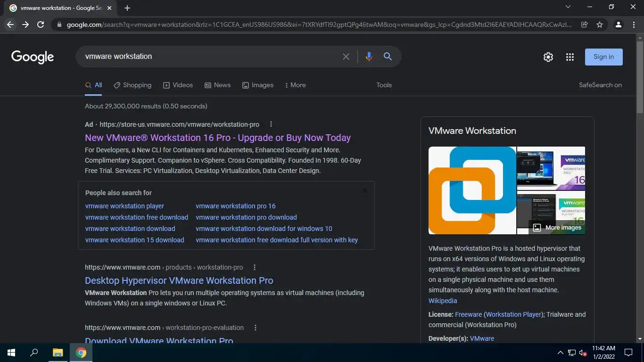Switch to the Shopping tab
This screenshot has width=644, height=362.
[132, 85]
